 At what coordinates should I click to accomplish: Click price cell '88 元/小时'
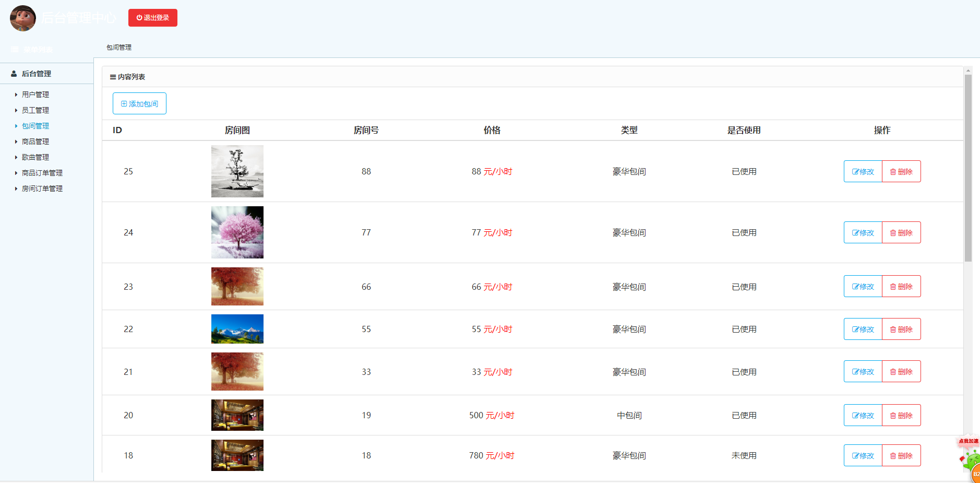(492, 171)
